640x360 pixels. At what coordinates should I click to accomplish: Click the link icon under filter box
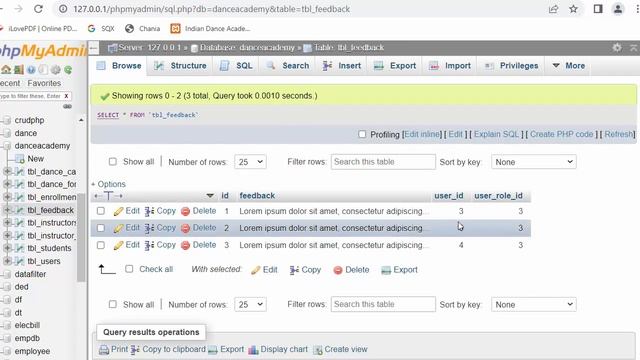coord(67,107)
